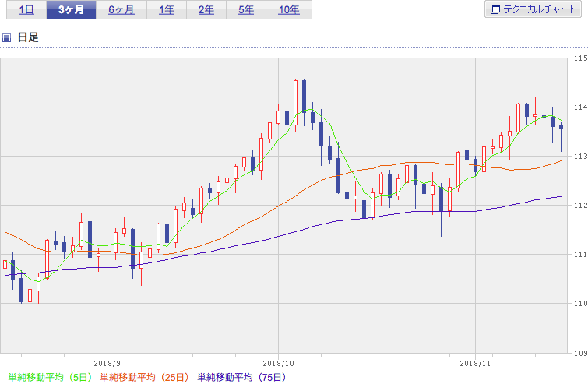Open the テクニカルチャート button
The width and height of the screenshot is (588, 384).
pos(533,9)
